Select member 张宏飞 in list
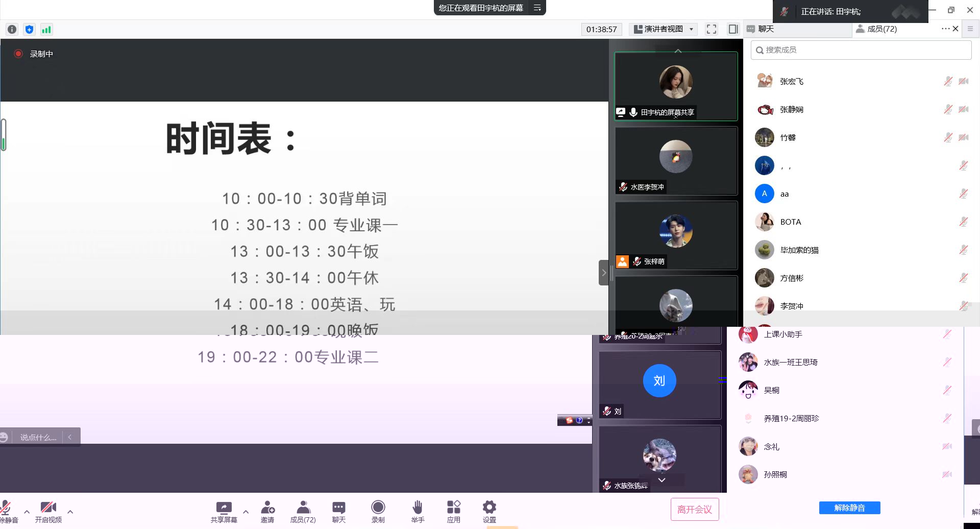Screen dimensions: 980x529 pyautogui.click(x=861, y=81)
